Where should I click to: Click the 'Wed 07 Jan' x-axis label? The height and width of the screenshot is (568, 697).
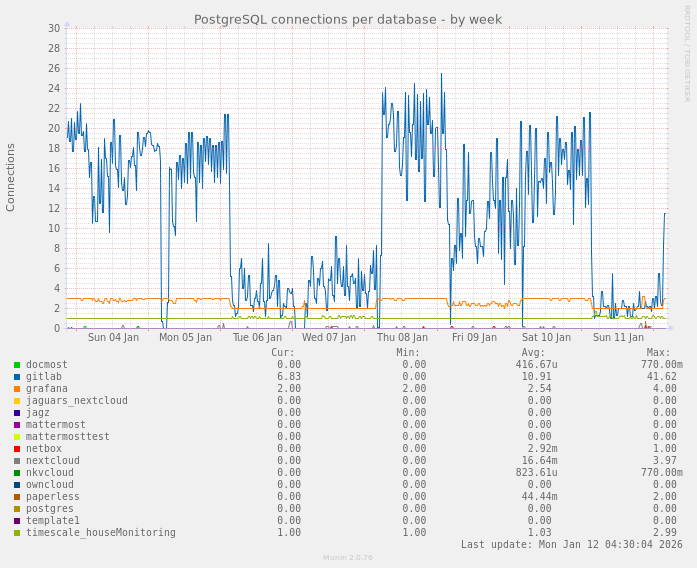point(329,337)
